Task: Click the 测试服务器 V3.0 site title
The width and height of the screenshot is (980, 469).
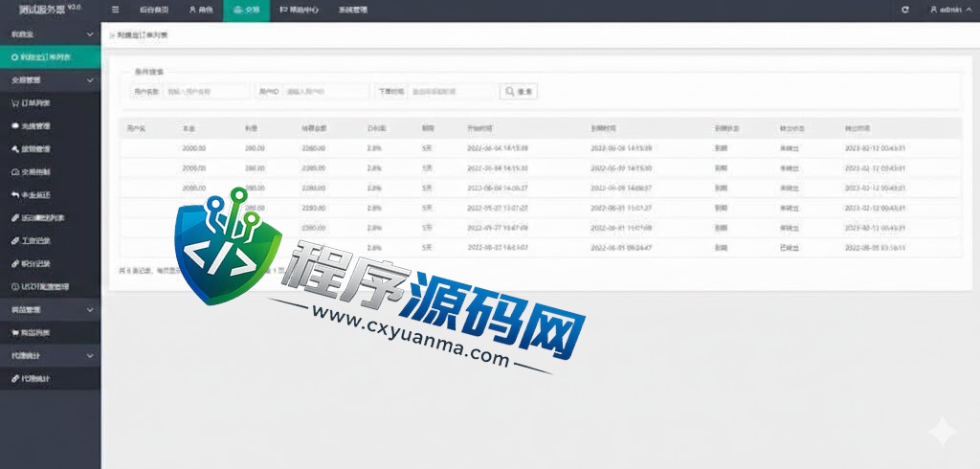Action: 50,10
